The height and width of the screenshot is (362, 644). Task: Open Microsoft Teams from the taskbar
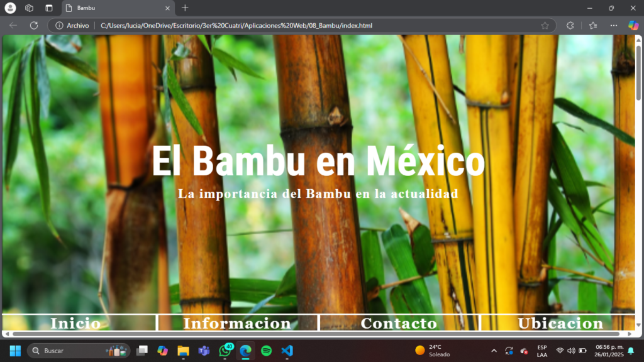203,351
